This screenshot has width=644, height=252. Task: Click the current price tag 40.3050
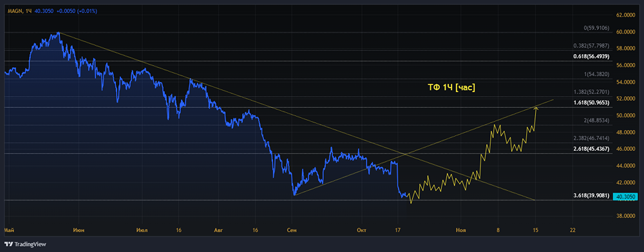[x=625, y=197]
